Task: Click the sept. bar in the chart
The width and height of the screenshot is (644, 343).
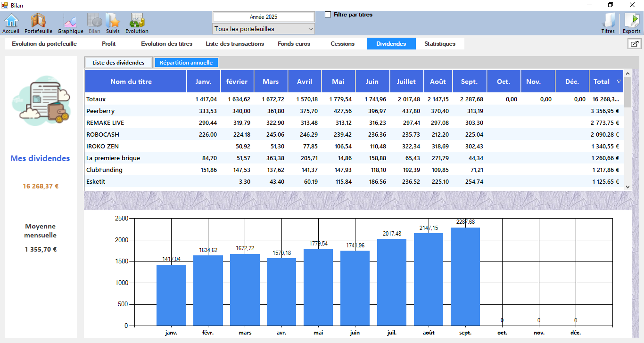Action: click(x=465, y=277)
